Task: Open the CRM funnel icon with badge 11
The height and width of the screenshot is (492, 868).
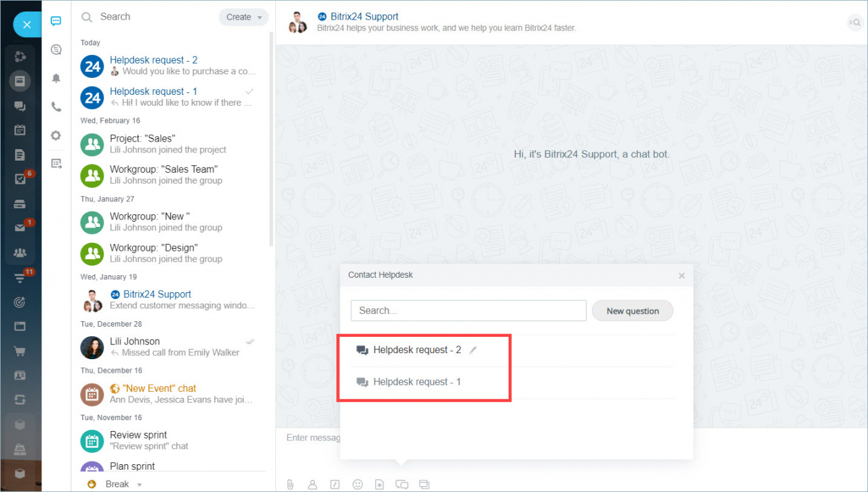Action: click(20, 277)
